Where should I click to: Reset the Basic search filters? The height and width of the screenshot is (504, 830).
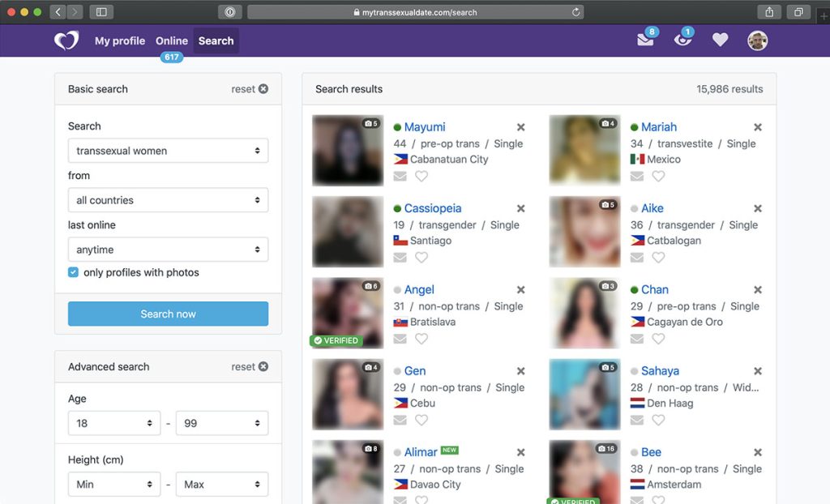[x=250, y=89]
